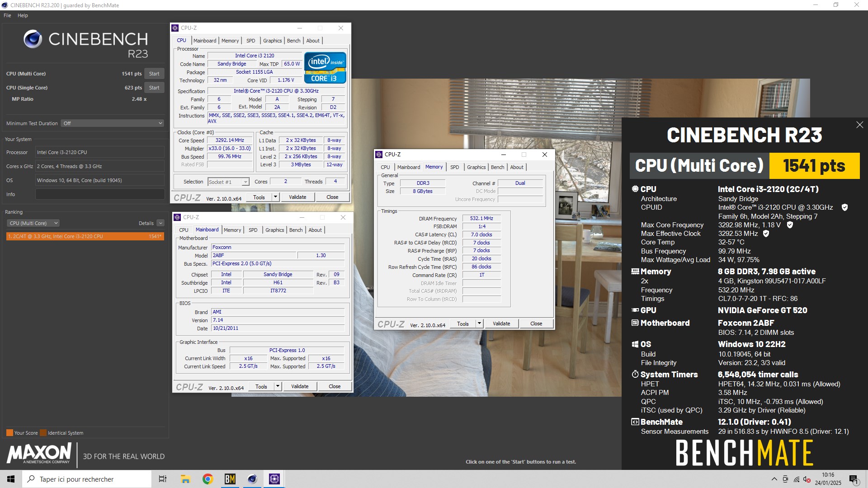The width and height of the screenshot is (868, 488).
Task: Click the CPU chip icon in BenchMate panel
Action: pyautogui.click(x=635, y=189)
